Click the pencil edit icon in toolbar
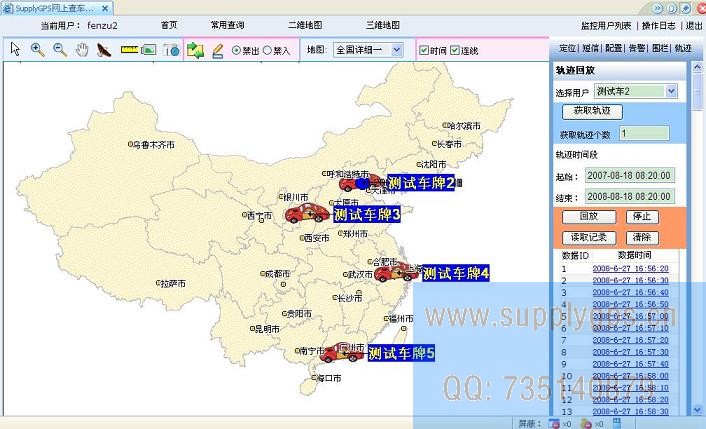 217,49
